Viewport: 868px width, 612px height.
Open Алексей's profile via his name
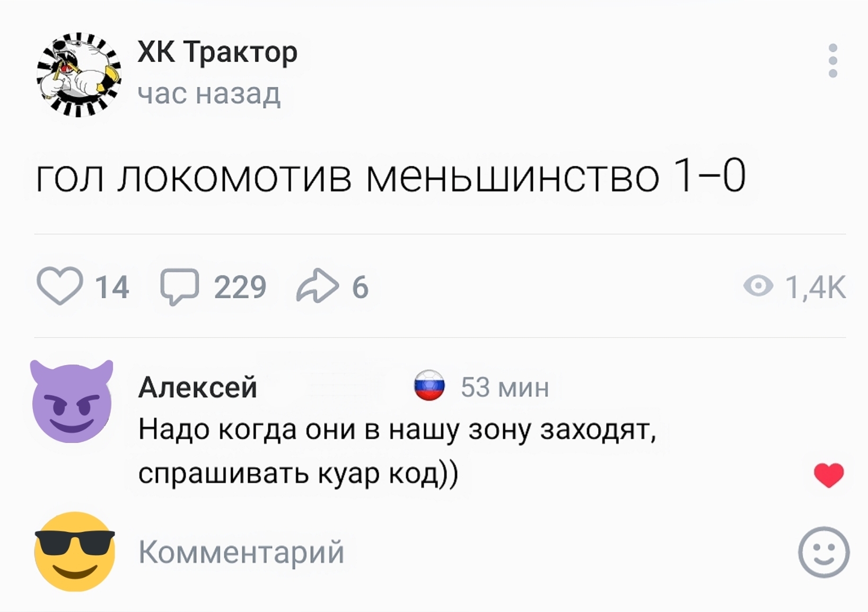(198, 387)
